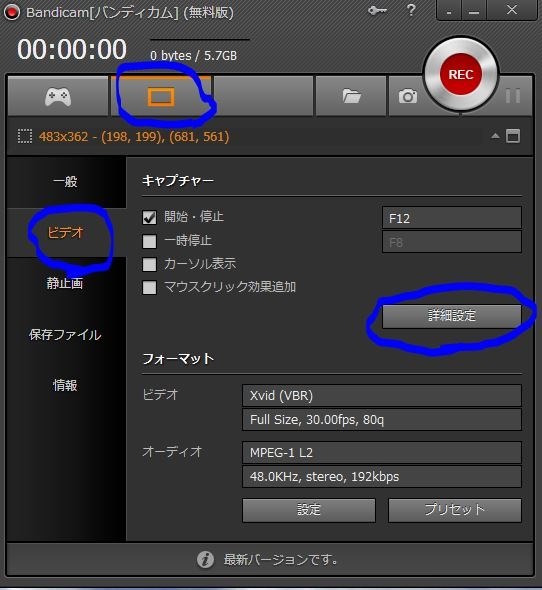Collapse panel with the up triangle arrow
542x590 pixels.
coord(495,136)
